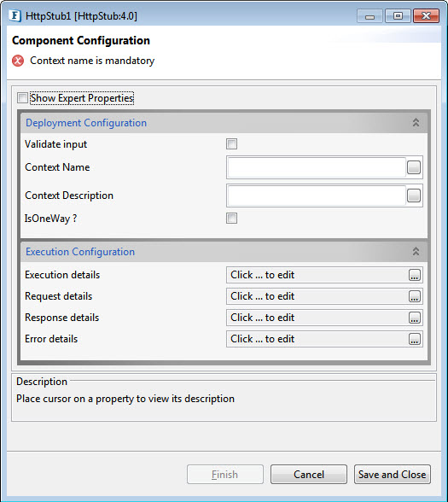
Task: Click the ellipsis button for Execution details
Action: [415, 275]
